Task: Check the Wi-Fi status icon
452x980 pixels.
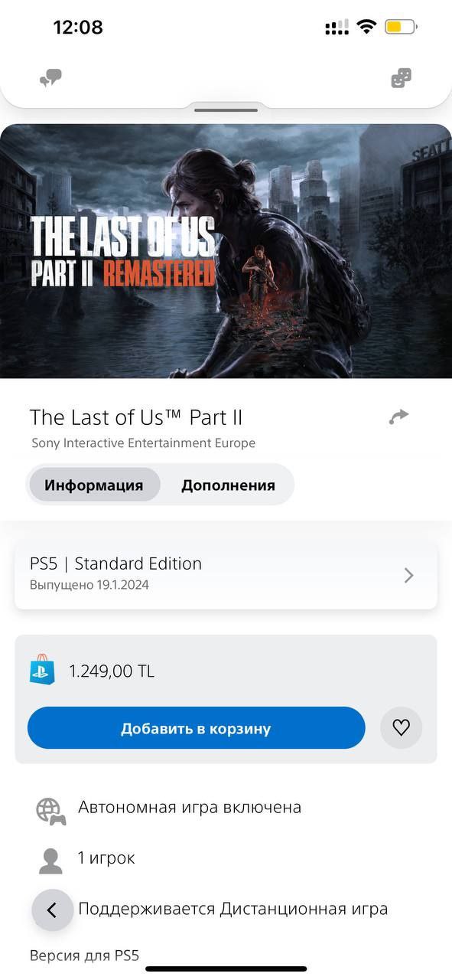Action: [x=367, y=28]
